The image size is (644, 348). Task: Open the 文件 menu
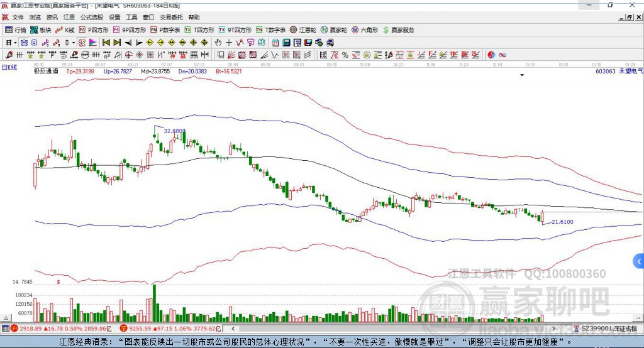pyautogui.click(x=18, y=17)
